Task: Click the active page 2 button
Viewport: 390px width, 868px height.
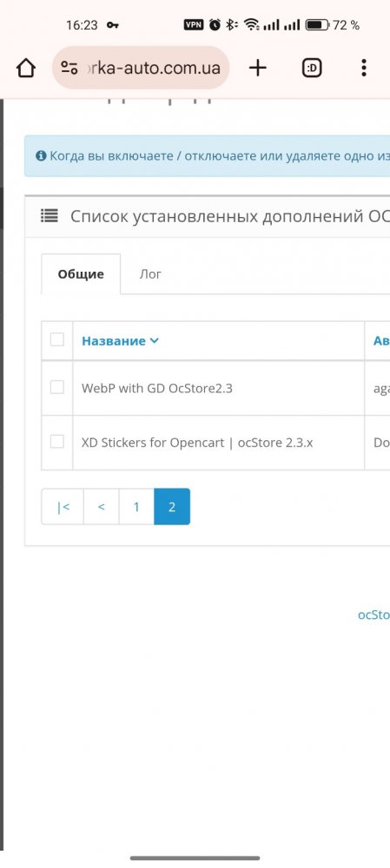Action: [172, 507]
